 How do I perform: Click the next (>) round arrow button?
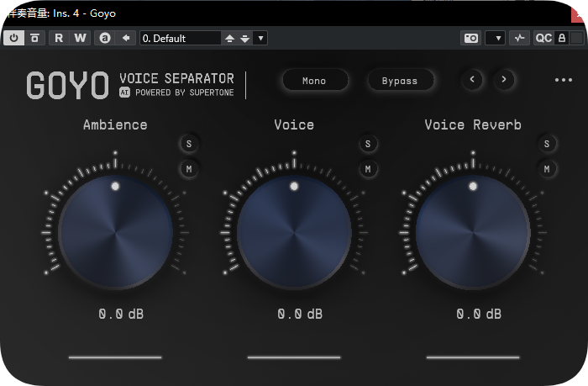(x=504, y=80)
